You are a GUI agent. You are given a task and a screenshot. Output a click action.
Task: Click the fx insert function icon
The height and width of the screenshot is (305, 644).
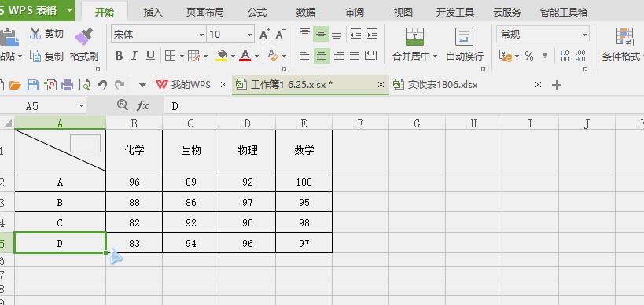click(142, 106)
